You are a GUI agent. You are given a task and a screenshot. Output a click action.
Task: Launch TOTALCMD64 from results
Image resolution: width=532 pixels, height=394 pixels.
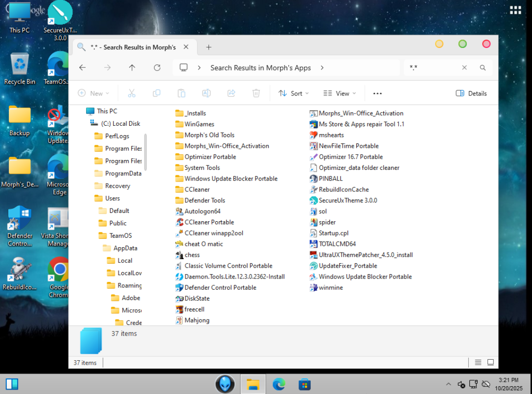[x=337, y=244]
